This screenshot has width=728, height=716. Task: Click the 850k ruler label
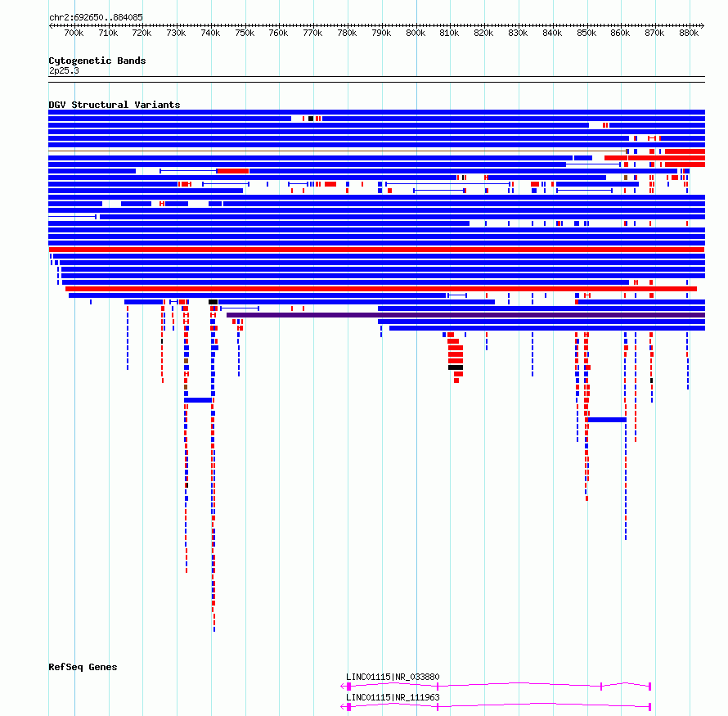pos(586,34)
